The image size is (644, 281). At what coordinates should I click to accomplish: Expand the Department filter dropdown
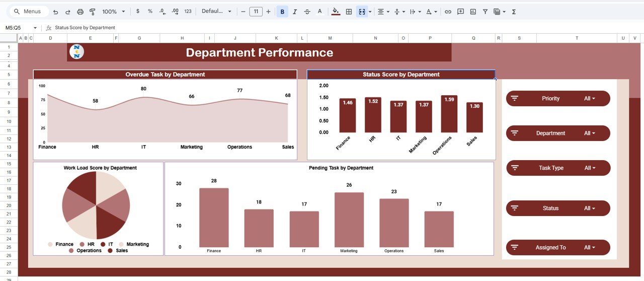(589, 133)
